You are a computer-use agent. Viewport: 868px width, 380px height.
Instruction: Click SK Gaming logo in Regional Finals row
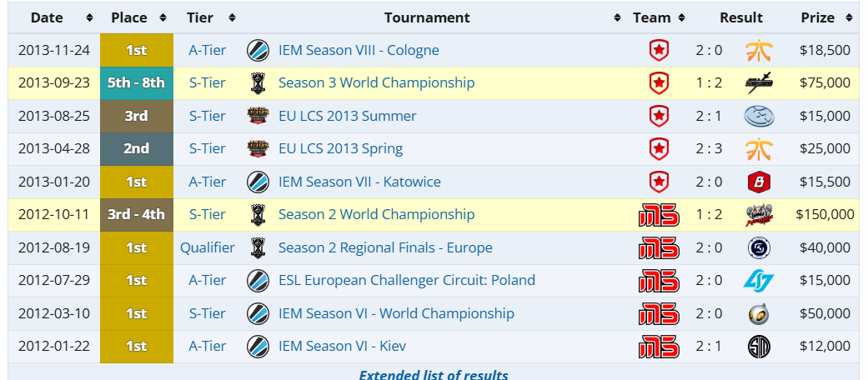coord(758,247)
